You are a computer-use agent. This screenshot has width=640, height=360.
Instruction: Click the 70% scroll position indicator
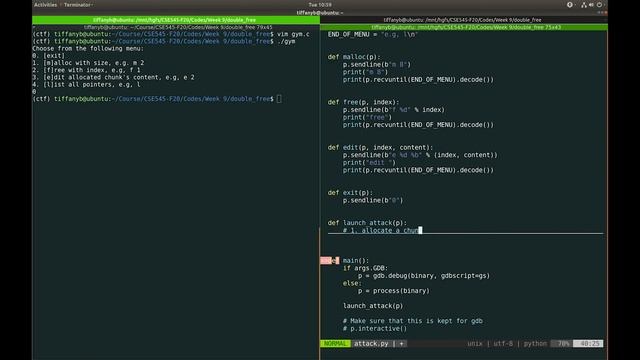click(x=563, y=344)
